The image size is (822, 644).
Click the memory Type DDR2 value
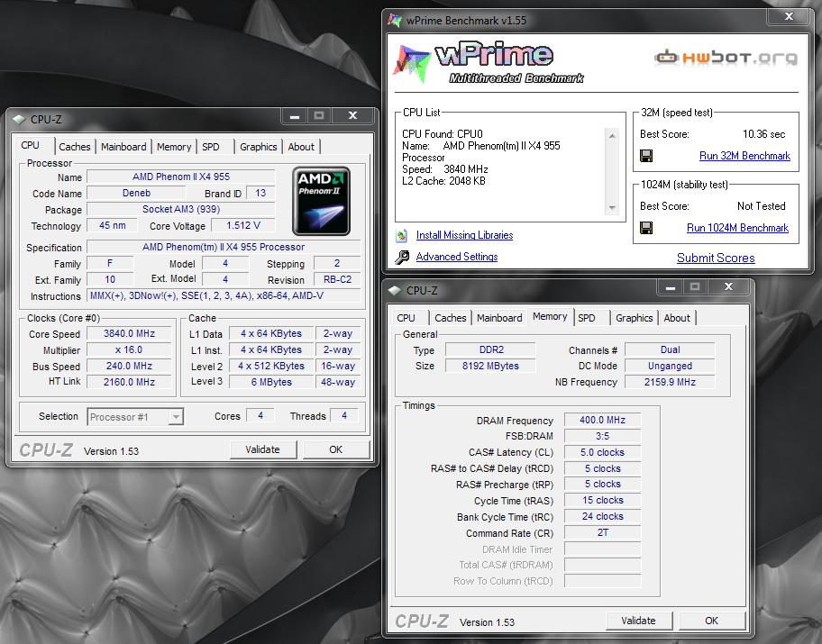tap(490, 350)
